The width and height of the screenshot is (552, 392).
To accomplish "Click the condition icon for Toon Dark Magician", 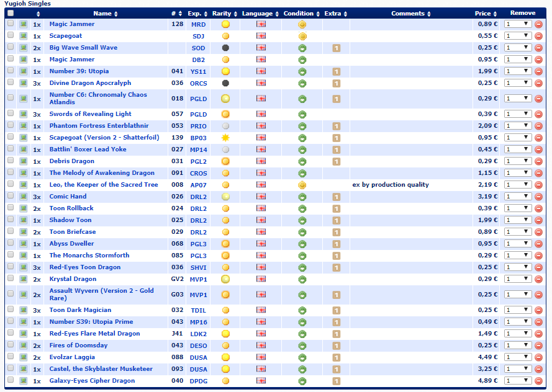I will 302,310.
